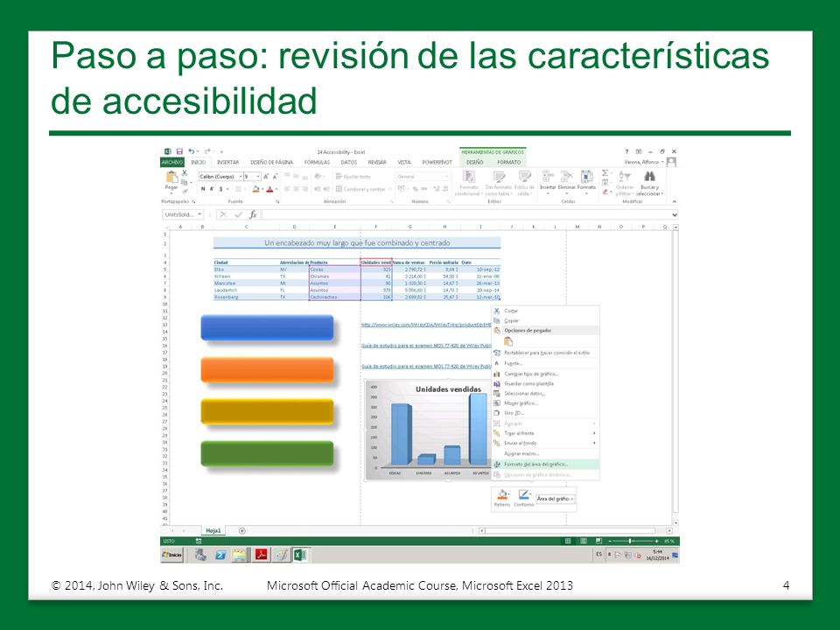Click the Save icon in quick access toolbar
840x630 pixels.
pyautogui.click(x=180, y=151)
